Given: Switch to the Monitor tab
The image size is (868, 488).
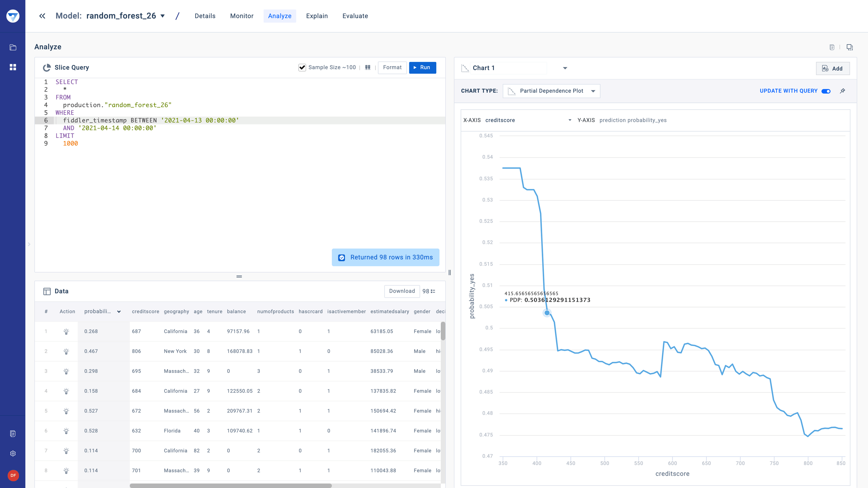Looking at the screenshot, I should pyautogui.click(x=242, y=16).
